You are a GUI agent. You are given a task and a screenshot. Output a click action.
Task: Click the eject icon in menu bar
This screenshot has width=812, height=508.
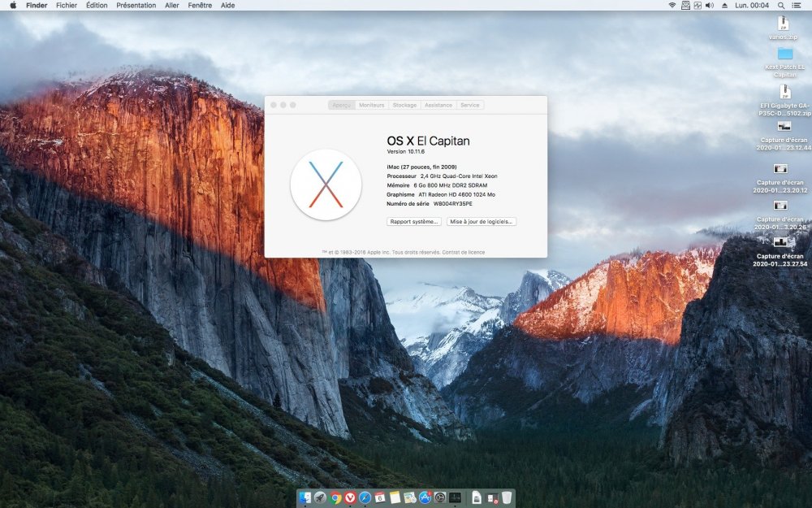pos(724,5)
